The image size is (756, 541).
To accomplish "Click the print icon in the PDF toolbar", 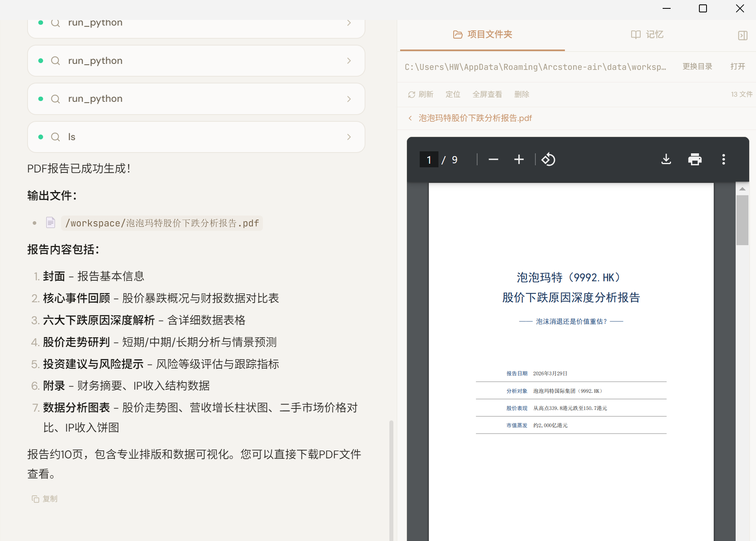I will click(x=695, y=159).
